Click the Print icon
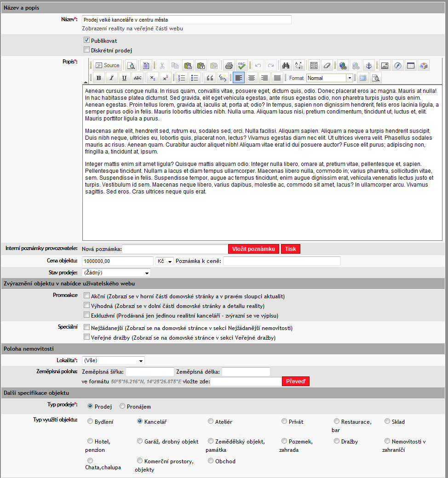 coord(229,65)
